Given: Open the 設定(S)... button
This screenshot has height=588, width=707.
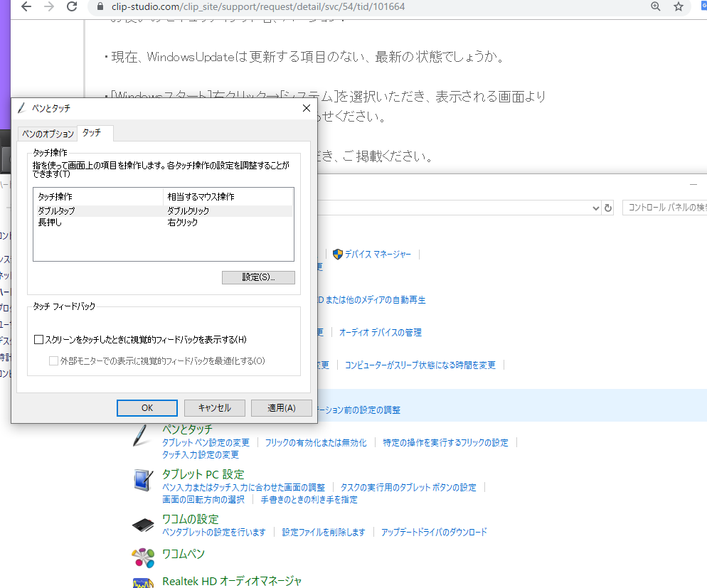Looking at the screenshot, I should (258, 277).
